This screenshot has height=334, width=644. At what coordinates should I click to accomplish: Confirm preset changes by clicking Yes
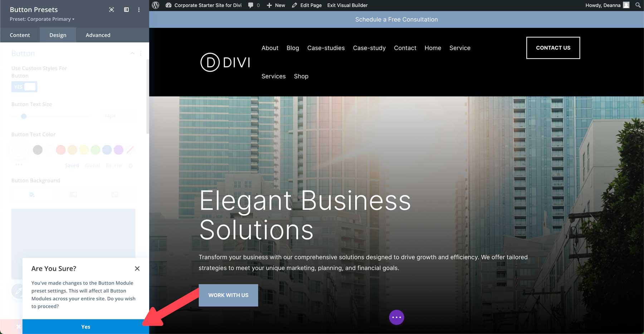click(86, 326)
